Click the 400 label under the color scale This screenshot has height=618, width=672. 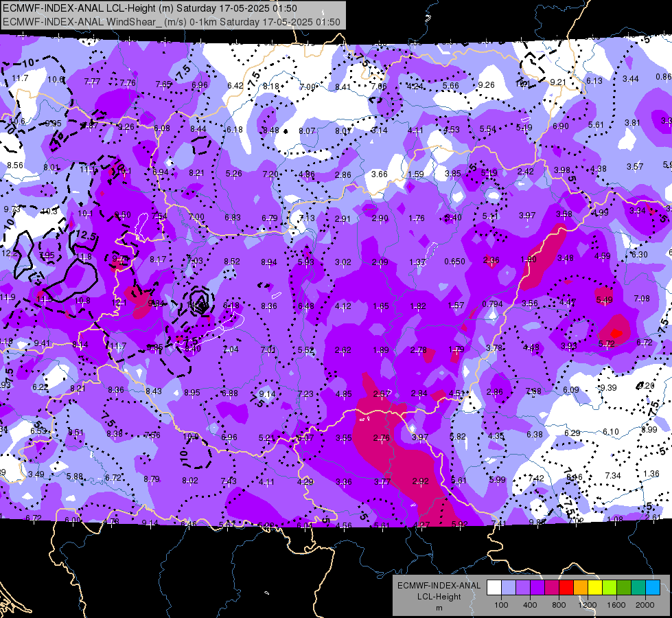[x=530, y=605]
